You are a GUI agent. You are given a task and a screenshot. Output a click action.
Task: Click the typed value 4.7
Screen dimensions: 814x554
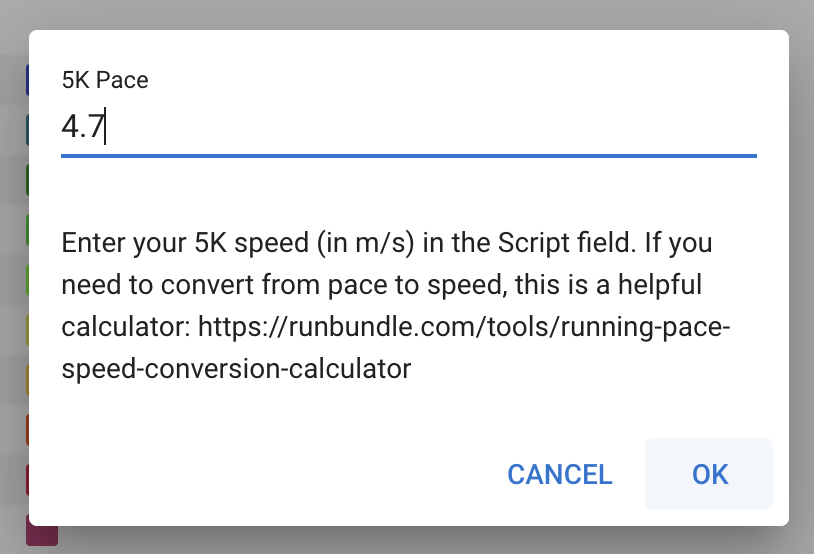coord(83,128)
